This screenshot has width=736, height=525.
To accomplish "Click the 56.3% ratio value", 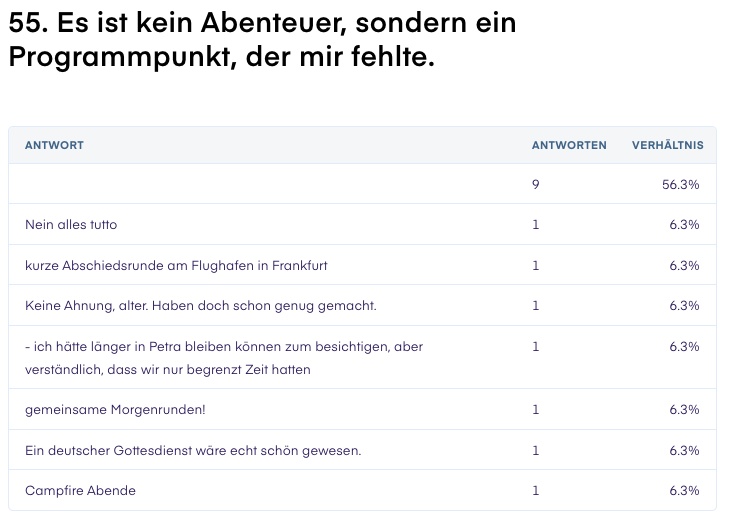I will coord(681,185).
